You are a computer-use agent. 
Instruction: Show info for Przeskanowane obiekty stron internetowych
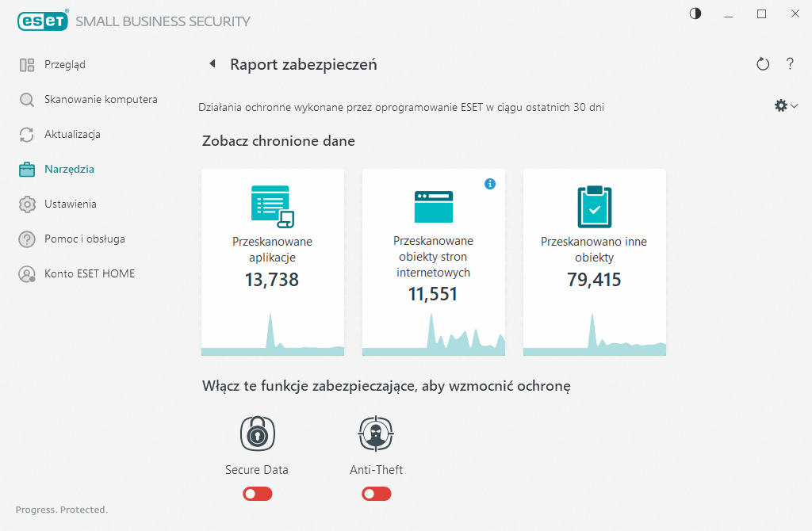490,183
